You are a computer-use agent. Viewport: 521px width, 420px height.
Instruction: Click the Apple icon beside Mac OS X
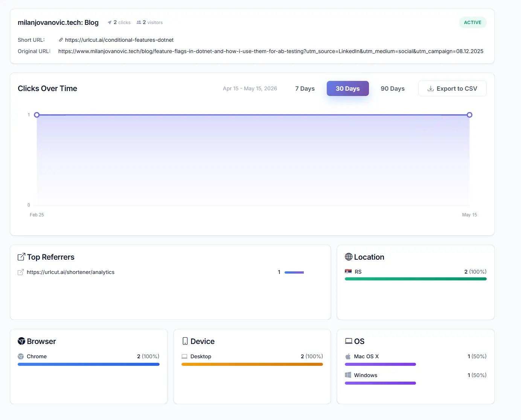pyautogui.click(x=348, y=356)
